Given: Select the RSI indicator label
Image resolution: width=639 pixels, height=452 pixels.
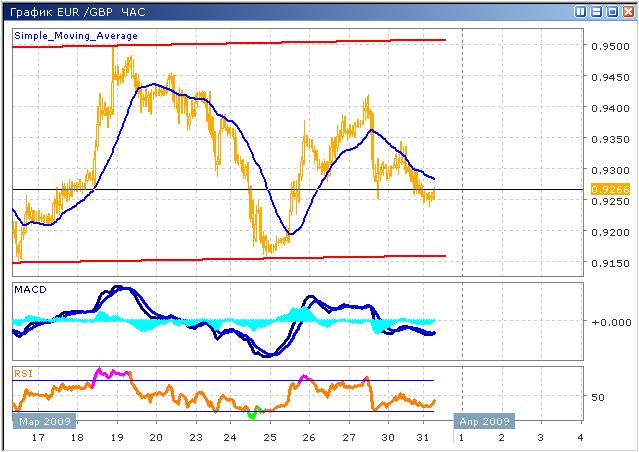Looking at the screenshot, I should coord(23,373).
